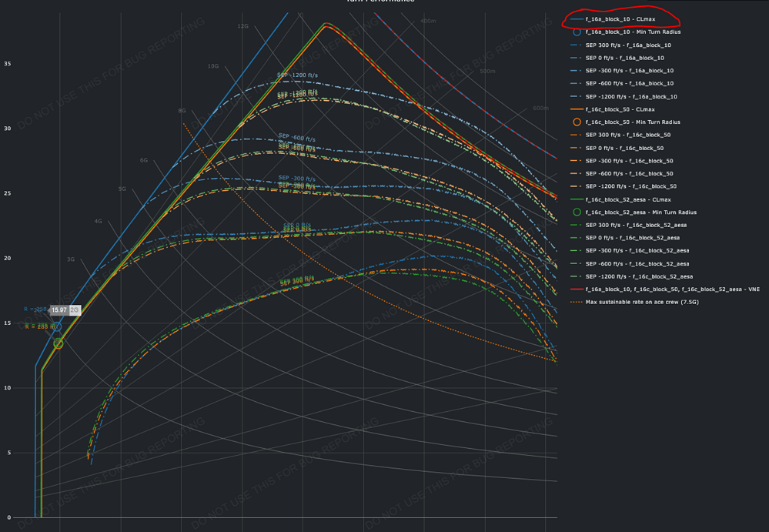Click the 3G load factor label

71,259
